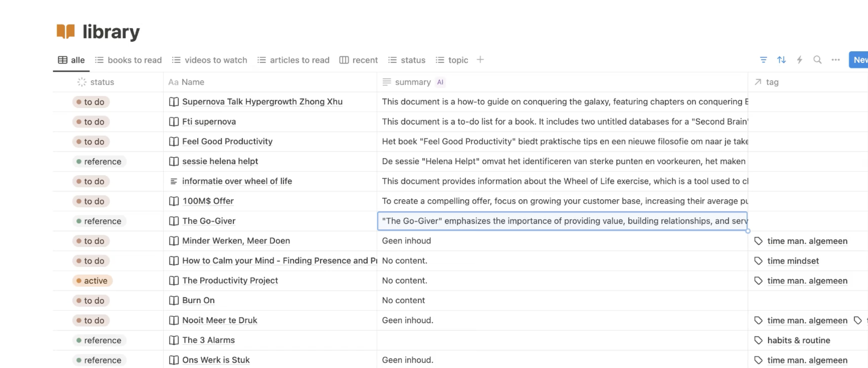Click book icon beside Burn On
868x368 pixels.
point(174,300)
